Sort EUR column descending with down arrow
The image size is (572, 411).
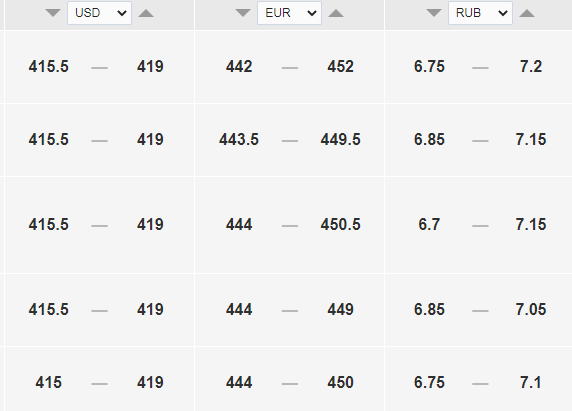click(x=243, y=13)
